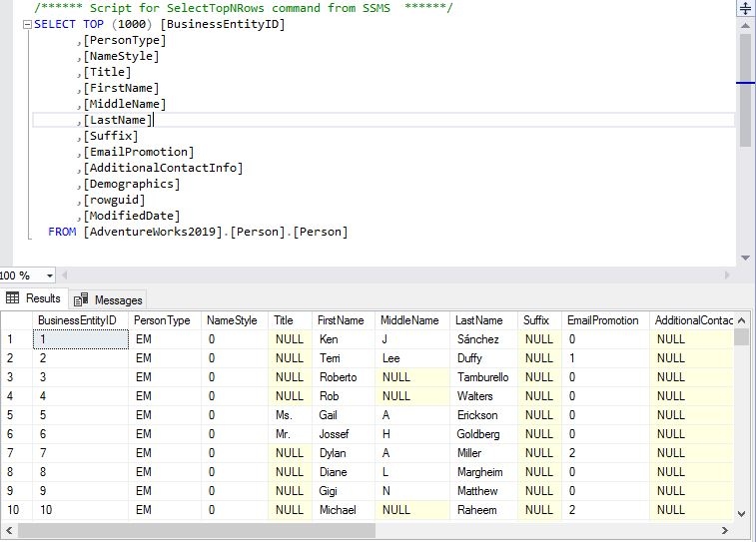Viewport: 756px width, 542px height.
Task: Select the BusinessEntityID column header
Action: click(x=80, y=320)
